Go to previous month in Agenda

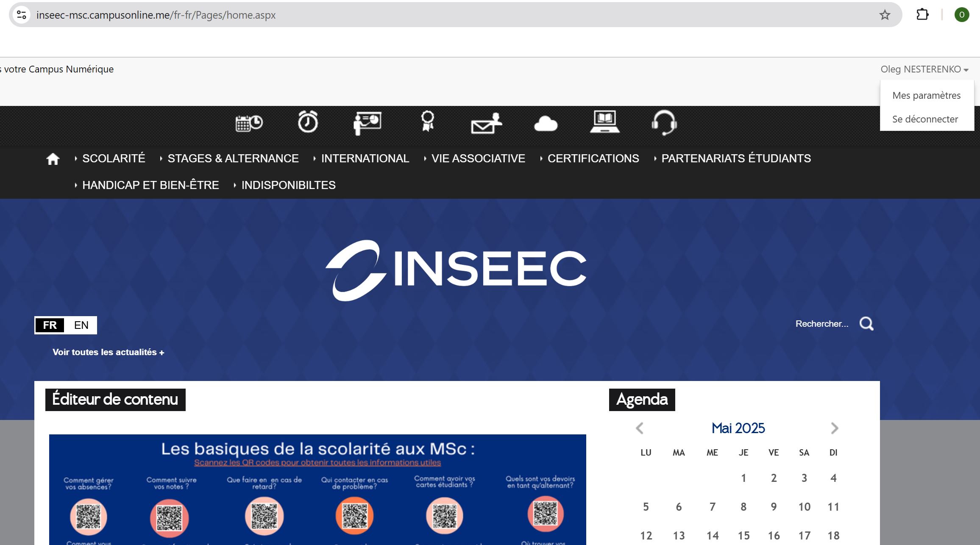pos(640,428)
